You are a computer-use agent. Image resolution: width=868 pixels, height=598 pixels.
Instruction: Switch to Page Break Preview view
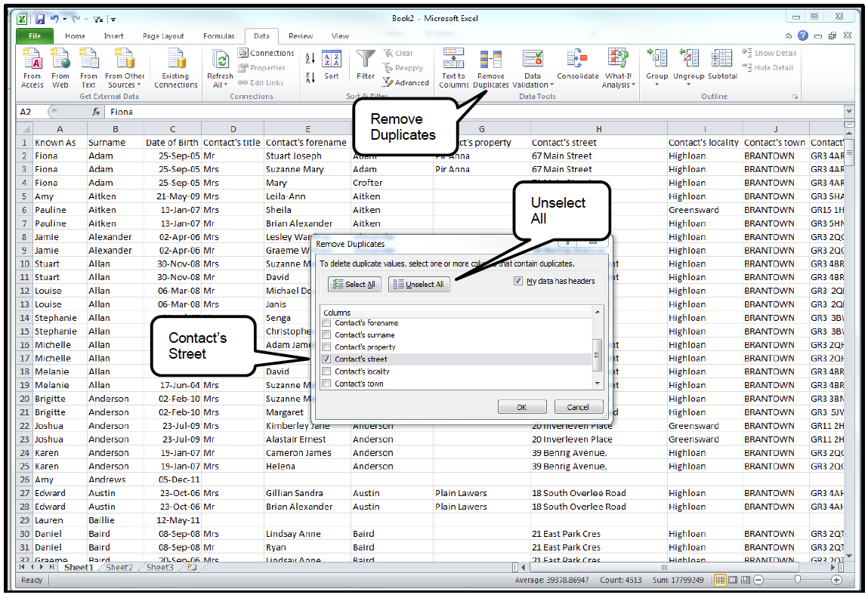pos(745,580)
